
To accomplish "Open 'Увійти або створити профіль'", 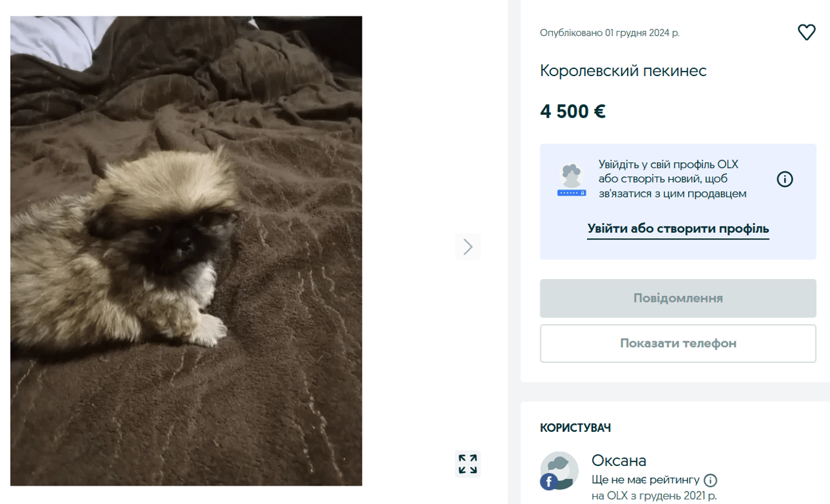I will 678,228.
